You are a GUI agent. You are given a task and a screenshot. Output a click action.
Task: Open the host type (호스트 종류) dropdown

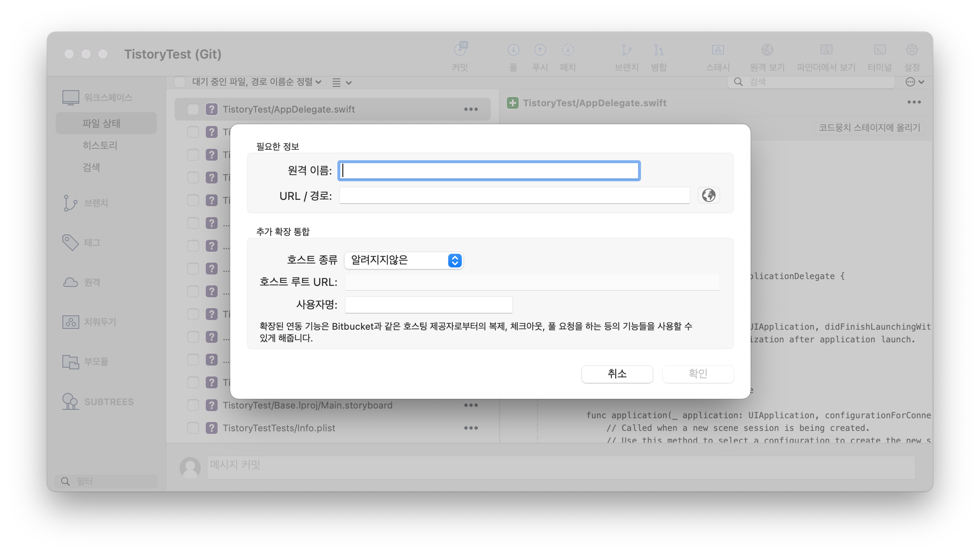pyautogui.click(x=404, y=261)
